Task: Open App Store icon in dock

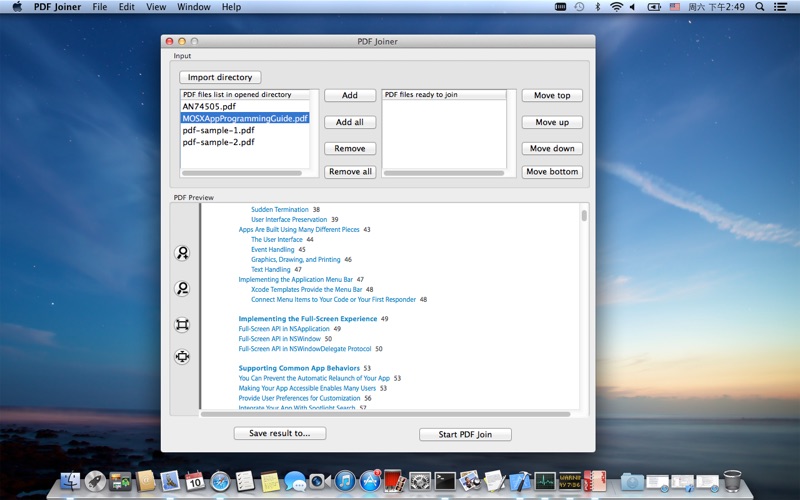Action: click(370, 481)
